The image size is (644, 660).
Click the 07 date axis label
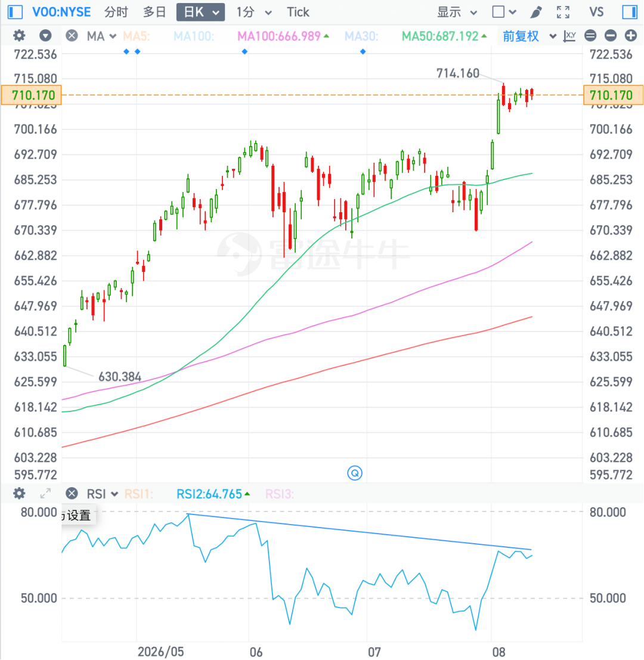click(374, 652)
